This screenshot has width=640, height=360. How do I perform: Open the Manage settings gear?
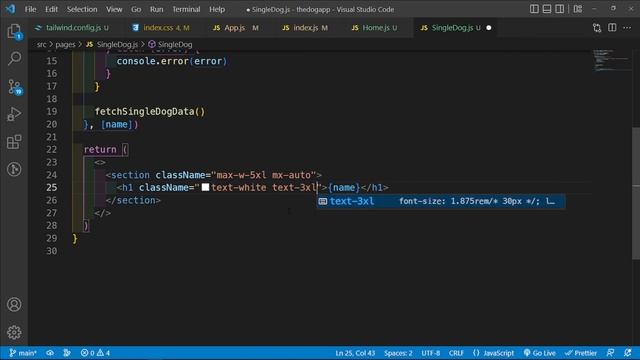coord(14,332)
